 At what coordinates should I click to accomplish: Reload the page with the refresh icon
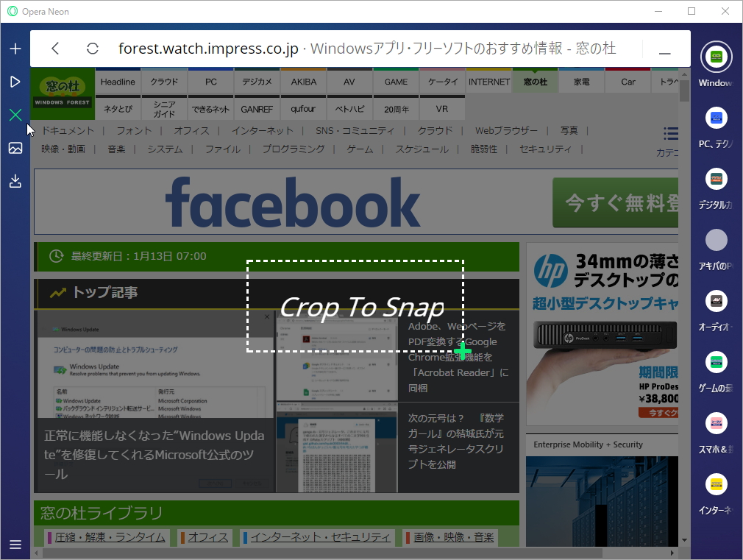click(91, 48)
